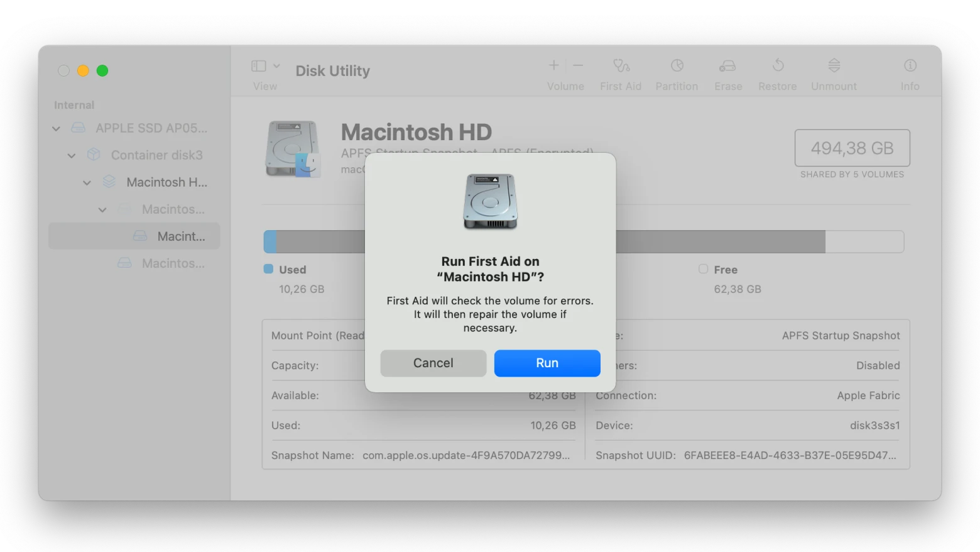The width and height of the screenshot is (980, 552).
Task: Click the Disk Utility window title
Action: [x=332, y=71]
